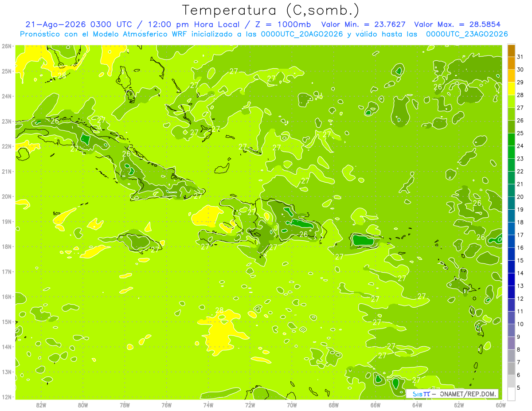Click the '66W' longitude axis label
532x411 pixels.
click(376, 404)
